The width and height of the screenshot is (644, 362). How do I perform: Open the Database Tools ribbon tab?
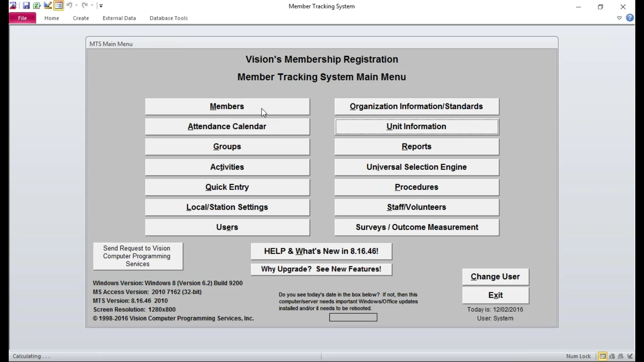click(x=169, y=18)
